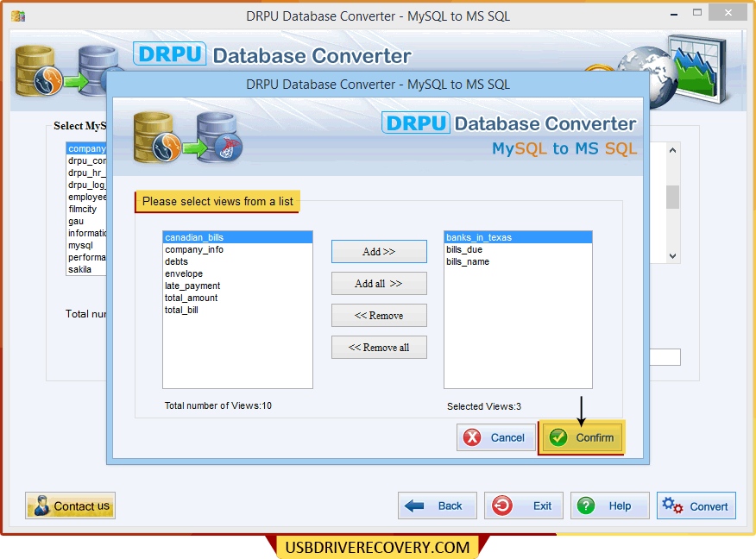Click the input field in background window

click(665, 357)
